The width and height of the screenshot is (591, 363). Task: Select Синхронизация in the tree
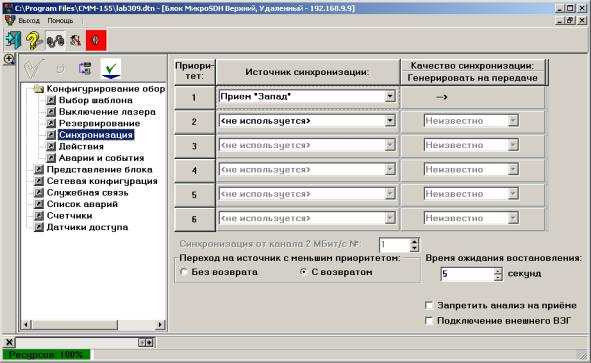(96, 135)
